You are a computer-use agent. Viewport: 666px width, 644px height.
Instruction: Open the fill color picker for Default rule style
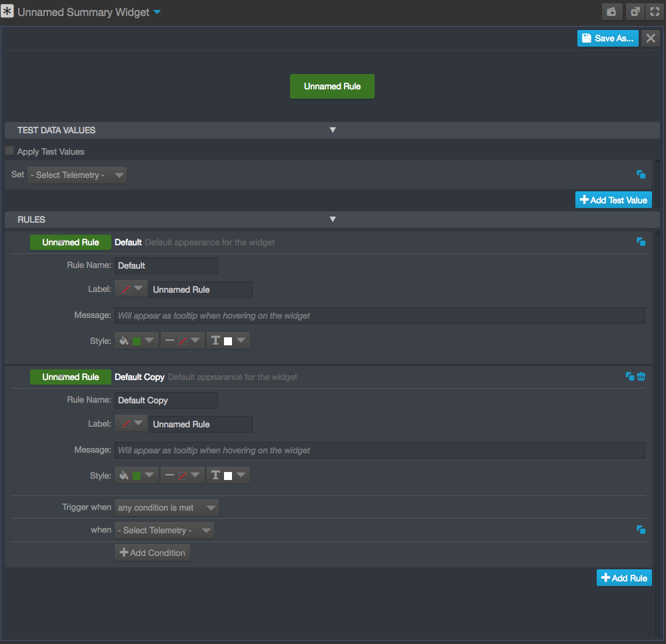[x=136, y=340]
